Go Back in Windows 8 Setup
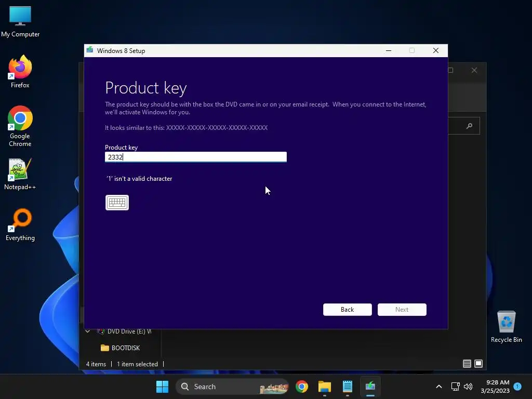 coord(348,310)
